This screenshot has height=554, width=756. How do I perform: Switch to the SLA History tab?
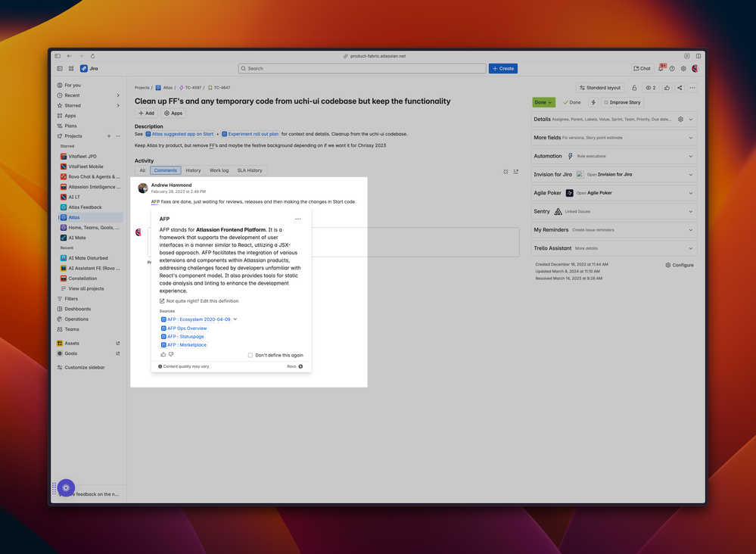coord(250,170)
